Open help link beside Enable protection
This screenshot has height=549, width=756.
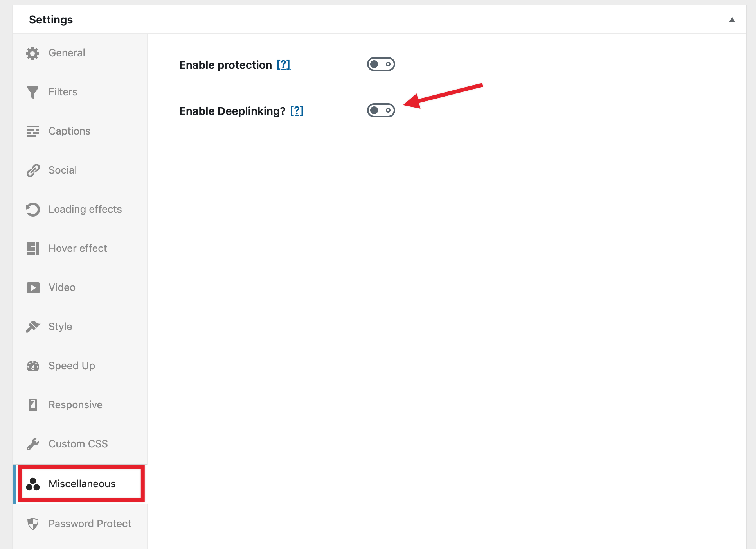283,65
